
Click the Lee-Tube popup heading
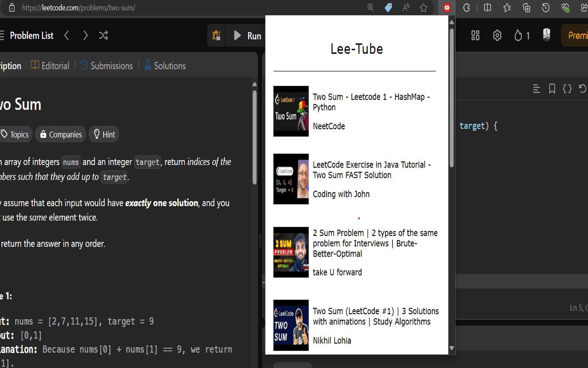coord(356,49)
